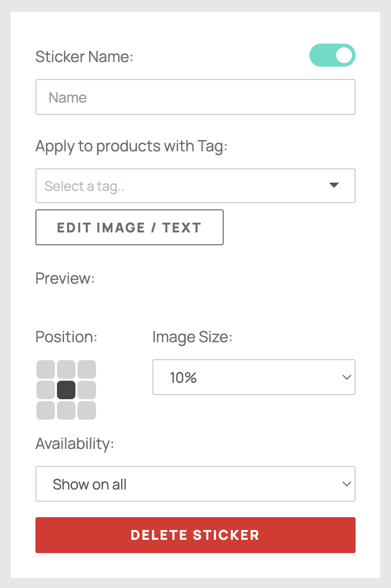391x588 pixels.
Task: Click inside the Name input field
Action: [x=195, y=97]
